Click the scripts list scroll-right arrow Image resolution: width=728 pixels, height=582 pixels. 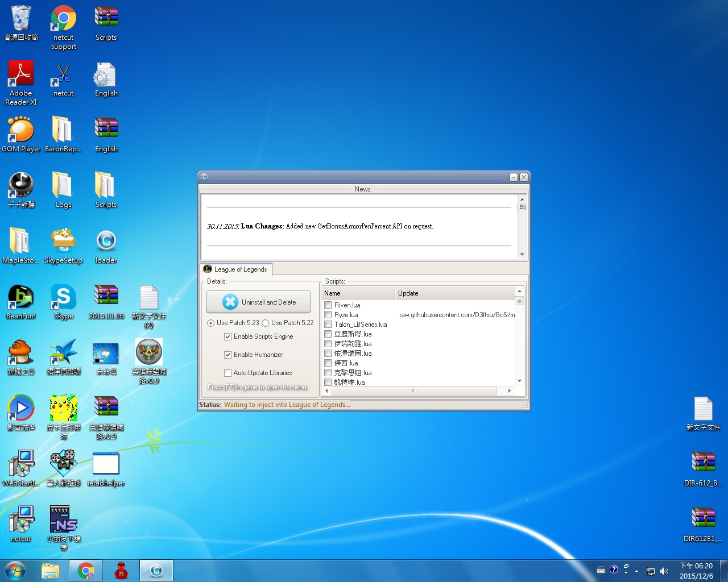pyautogui.click(x=509, y=390)
